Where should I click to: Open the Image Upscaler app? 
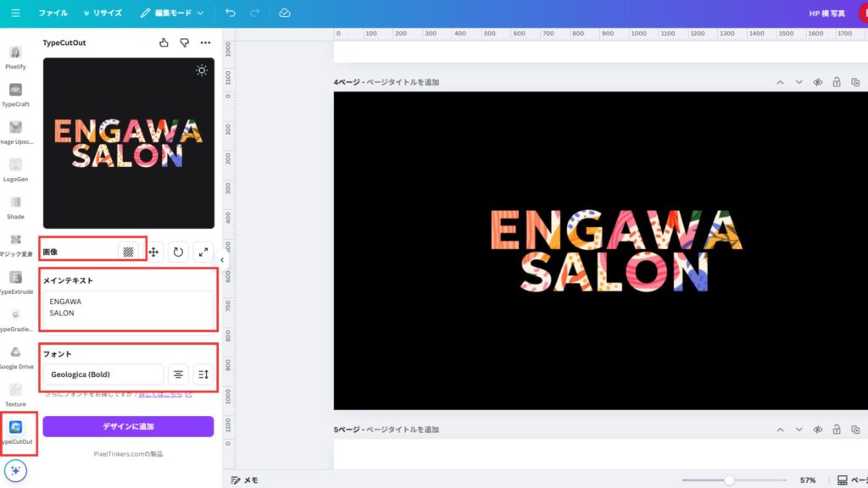tap(15, 133)
